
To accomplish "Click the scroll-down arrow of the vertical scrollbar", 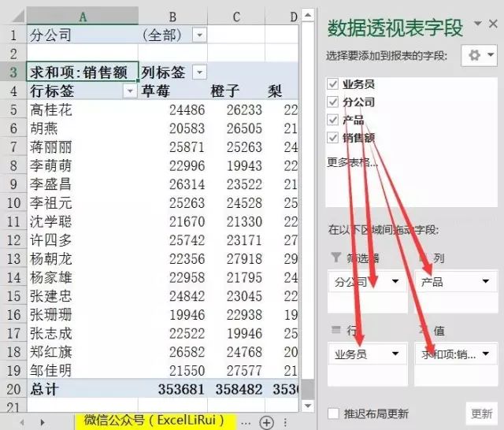I will pyautogui.click(x=308, y=406).
